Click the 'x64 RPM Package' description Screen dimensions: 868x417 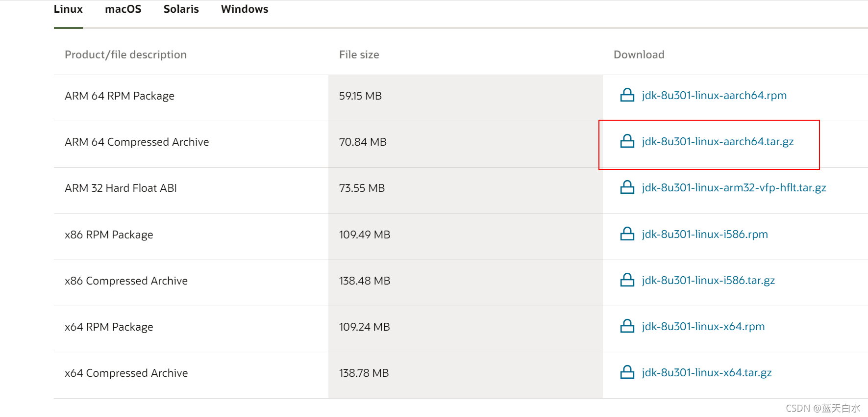tap(109, 327)
